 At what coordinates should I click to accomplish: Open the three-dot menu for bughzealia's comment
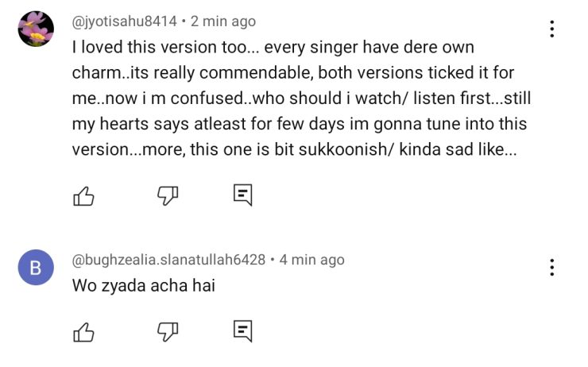tap(551, 268)
